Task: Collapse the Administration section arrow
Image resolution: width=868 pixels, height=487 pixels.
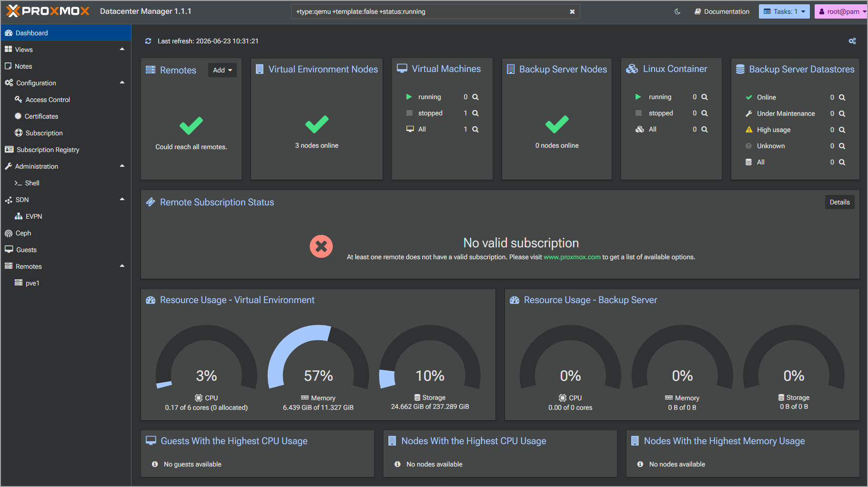Action: [122, 166]
